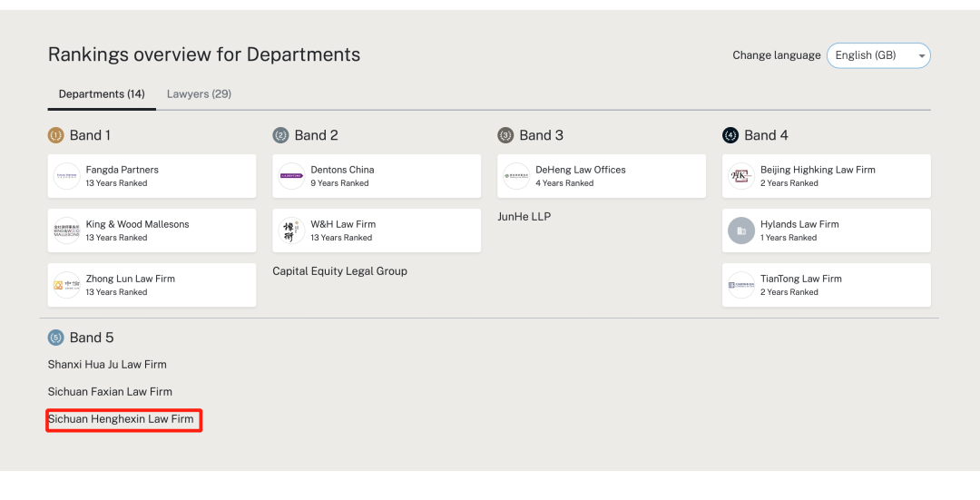The image size is (980, 500).
Task: Click Capital Equity Legal Group link
Action: click(339, 271)
